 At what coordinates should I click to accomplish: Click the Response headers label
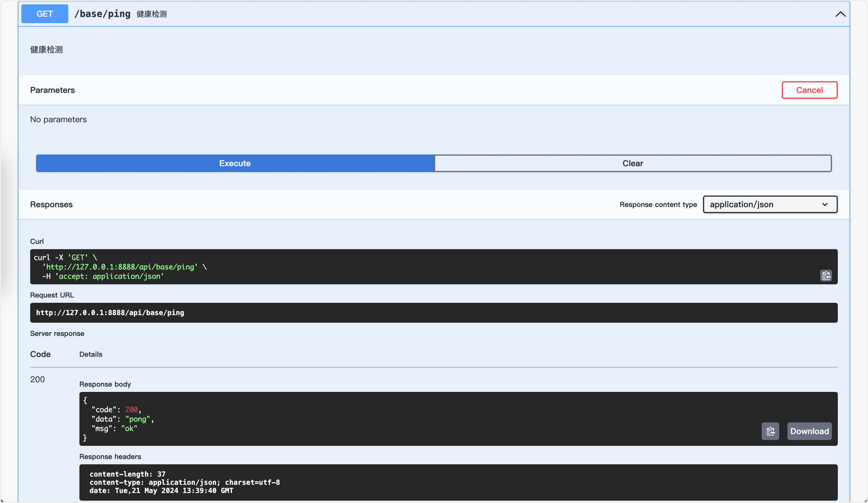[x=110, y=456]
